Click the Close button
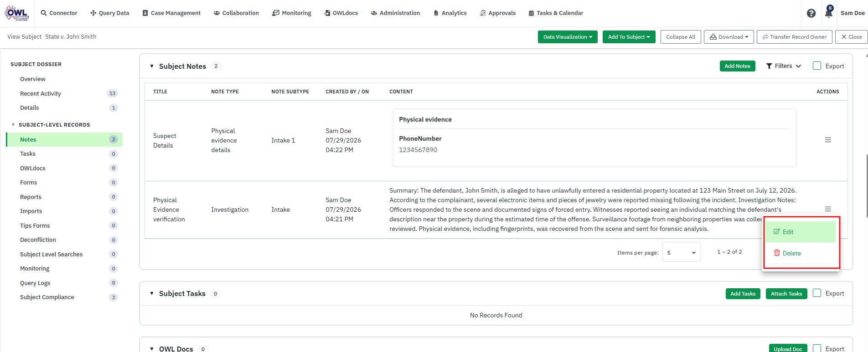The height and width of the screenshot is (352, 868). click(852, 37)
